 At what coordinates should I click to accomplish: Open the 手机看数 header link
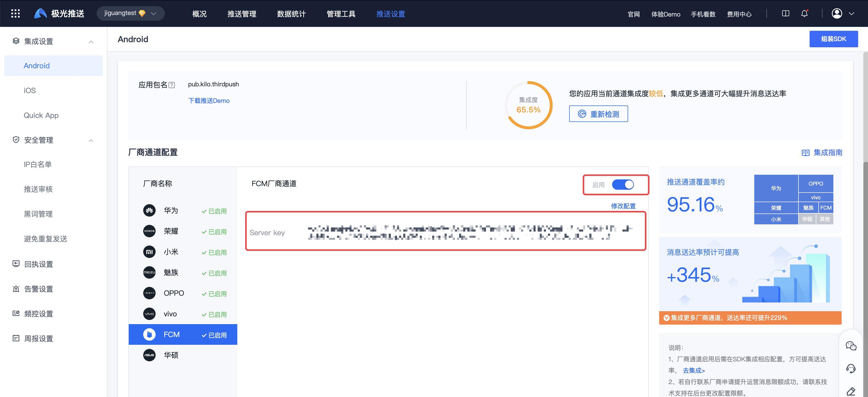tap(703, 14)
